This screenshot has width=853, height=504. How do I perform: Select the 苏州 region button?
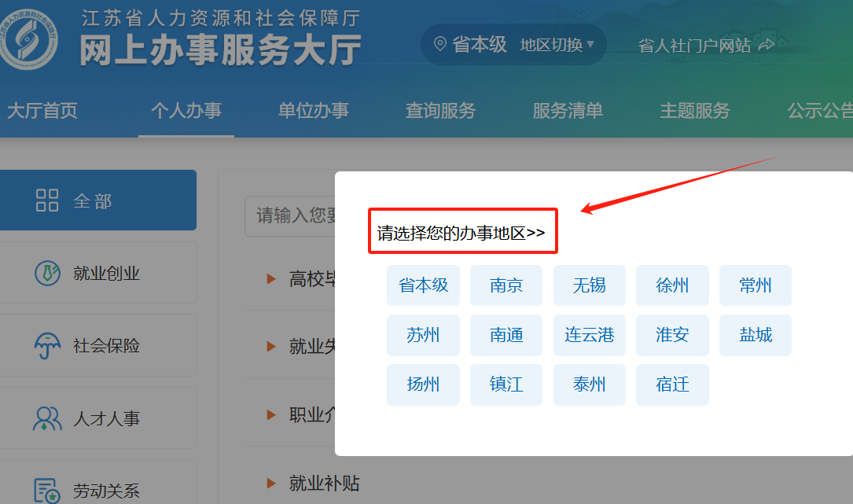(423, 335)
